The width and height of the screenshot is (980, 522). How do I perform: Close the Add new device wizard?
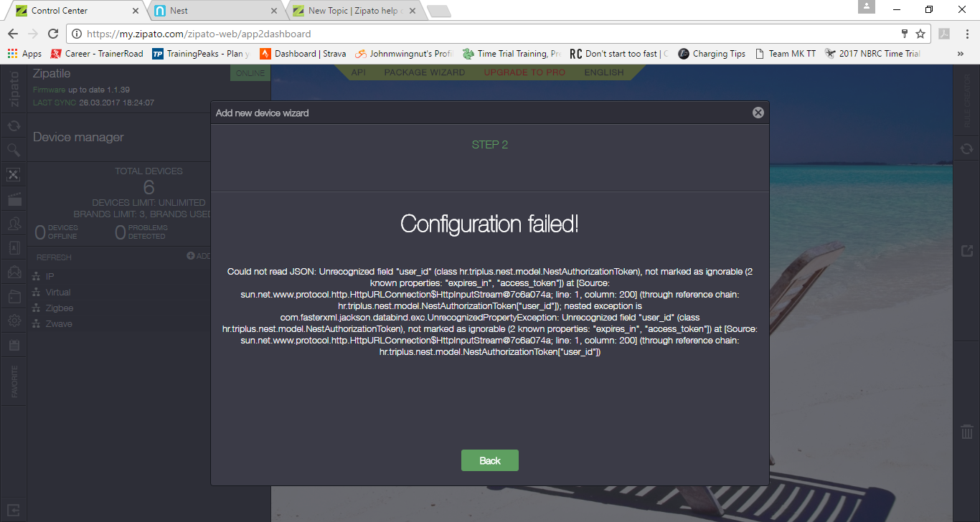coord(758,113)
